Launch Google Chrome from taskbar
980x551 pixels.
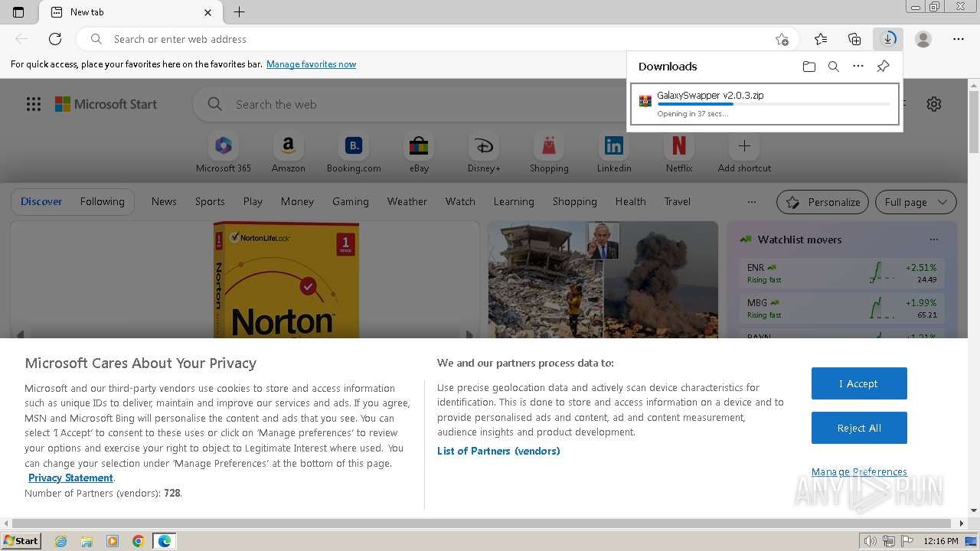click(x=138, y=541)
